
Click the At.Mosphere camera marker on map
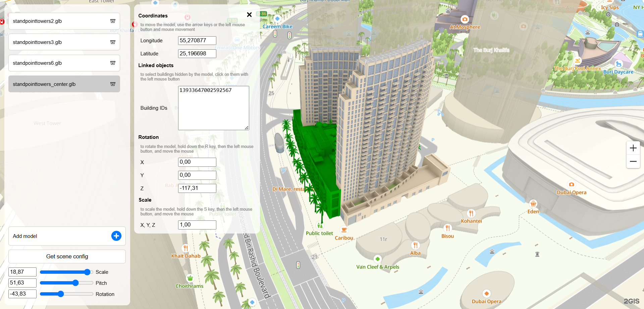pyautogui.click(x=465, y=19)
